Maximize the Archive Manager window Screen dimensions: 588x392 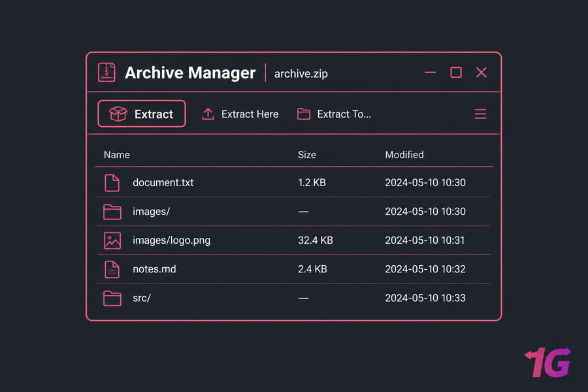pos(455,72)
